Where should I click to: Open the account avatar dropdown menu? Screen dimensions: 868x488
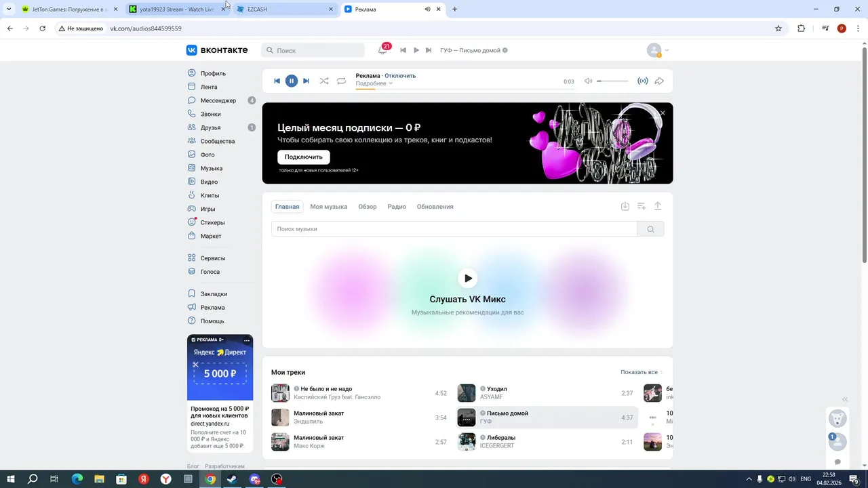coord(658,50)
